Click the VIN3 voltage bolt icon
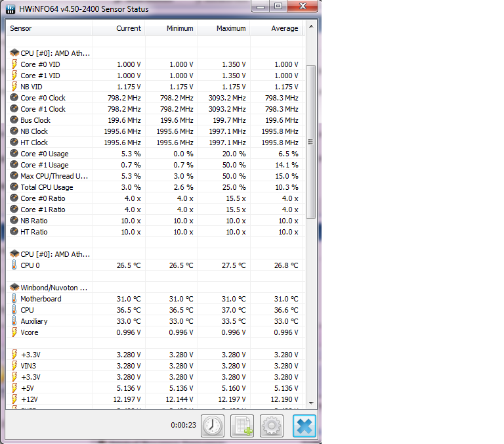504x444 pixels. [14, 365]
